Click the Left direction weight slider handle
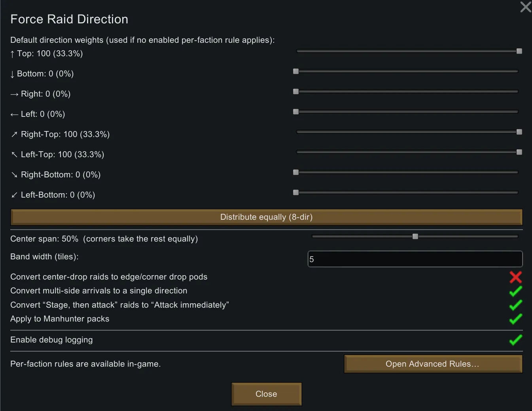The image size is (532, 411). coord(296,112)
